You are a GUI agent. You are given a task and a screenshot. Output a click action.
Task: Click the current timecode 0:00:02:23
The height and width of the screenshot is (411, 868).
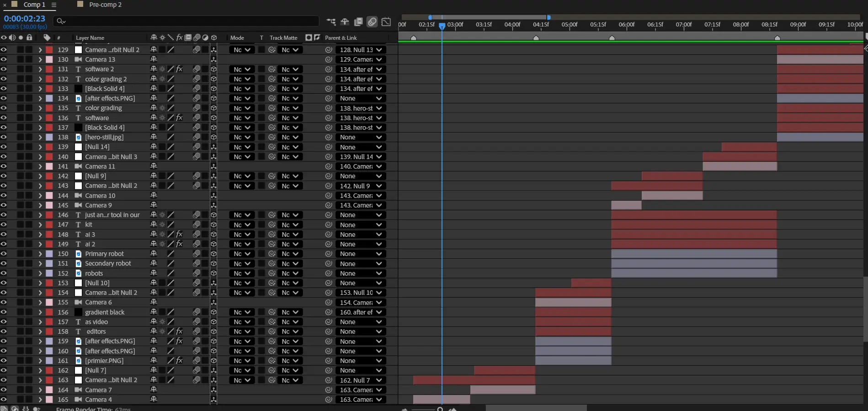[25, 19]
